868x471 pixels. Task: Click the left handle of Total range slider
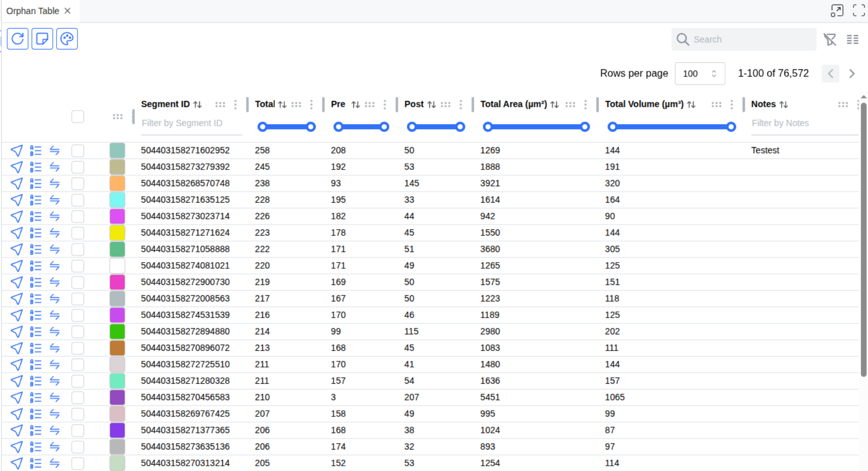point(262,127)
